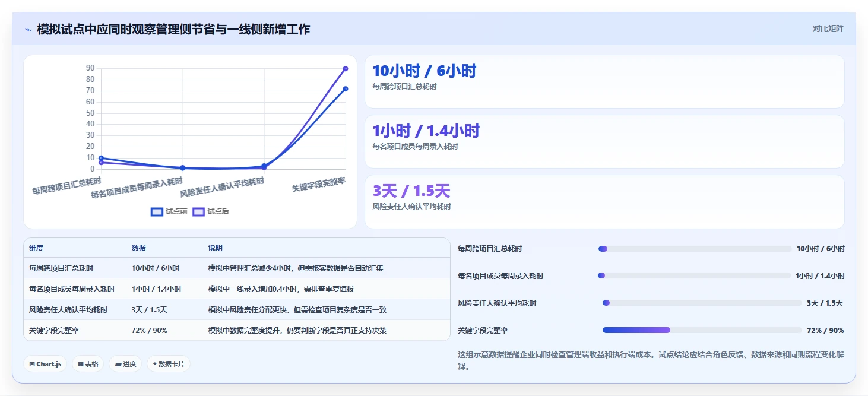Screen dimensions: 868x396
Task: Click the 试点前 point at 关键字段完整率 (72)
Action: (x=346, y=89)
